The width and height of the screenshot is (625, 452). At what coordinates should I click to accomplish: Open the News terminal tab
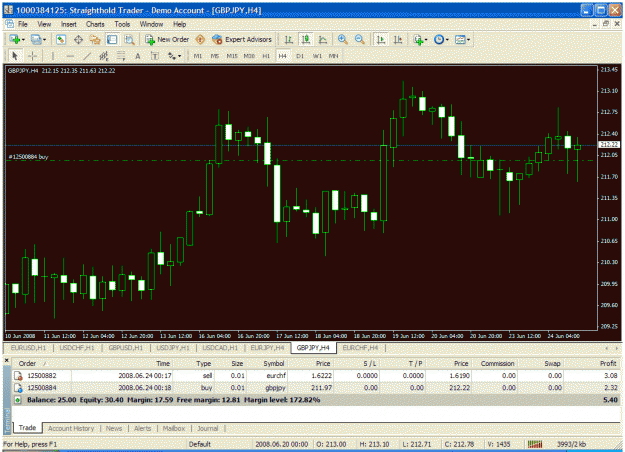tap(114, 428)
